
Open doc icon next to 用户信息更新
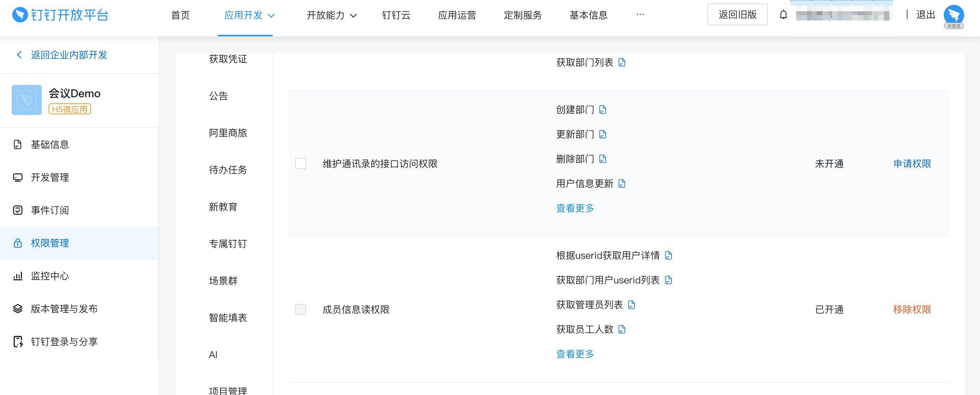pos(621,183)
